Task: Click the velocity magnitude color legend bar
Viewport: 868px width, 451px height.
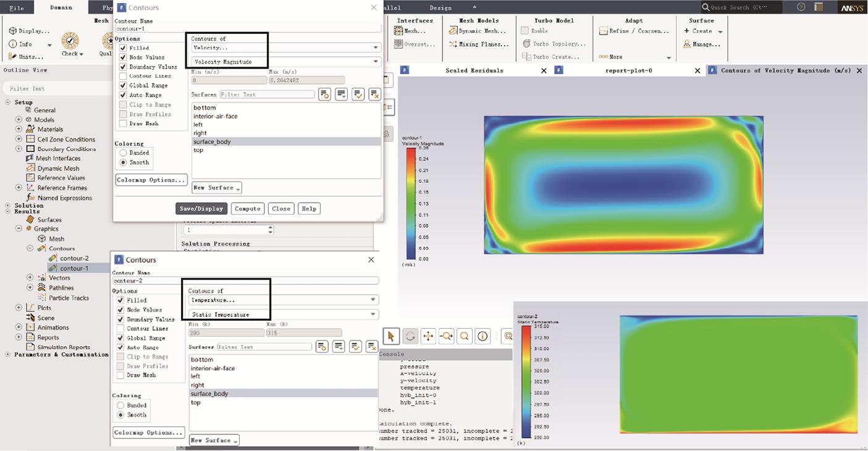Action: coord(411,203)
